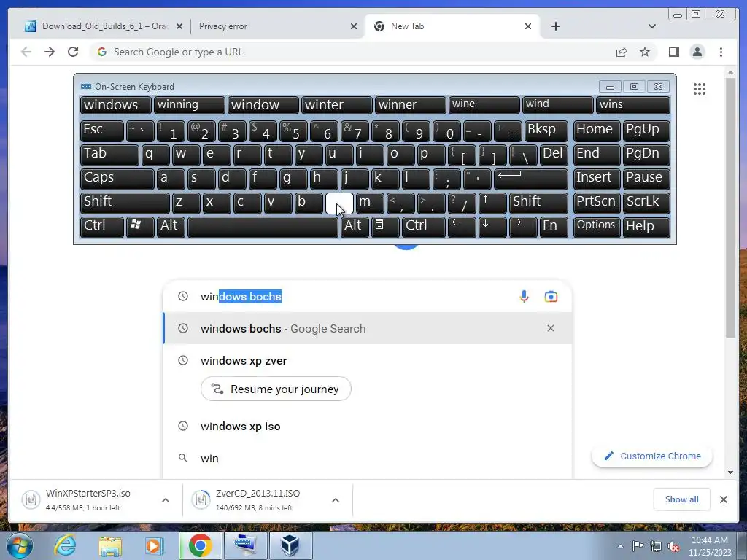Toggle the right Ctrl key
Screen dimensions: 747x560
click(424, 227)
